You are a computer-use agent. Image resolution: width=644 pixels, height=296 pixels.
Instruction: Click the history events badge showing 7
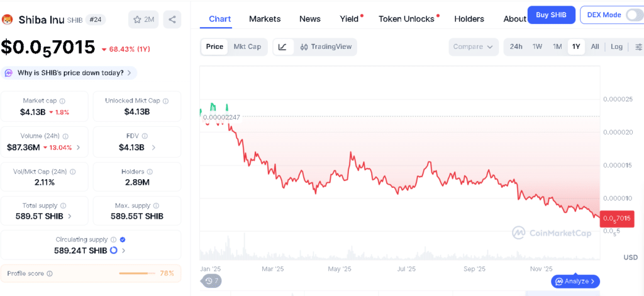tap(211, 281)
